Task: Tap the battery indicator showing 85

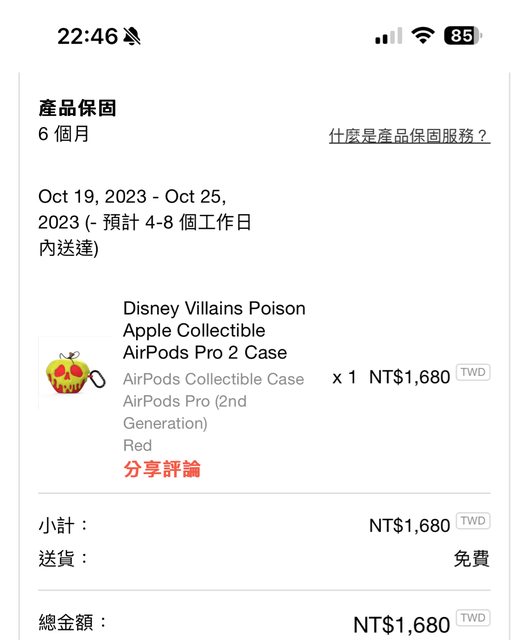Action: (x=463, y=36)
